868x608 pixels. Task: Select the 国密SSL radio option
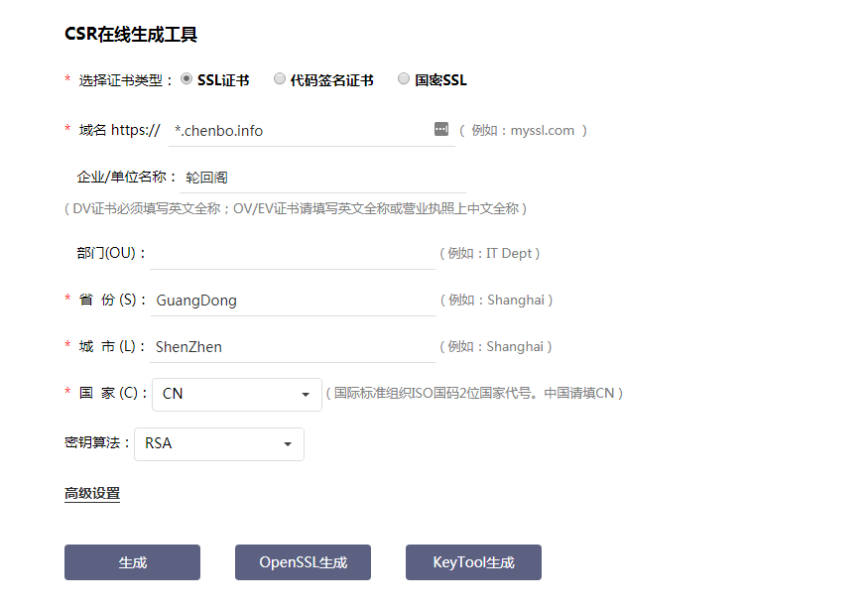tap(404, 79)
